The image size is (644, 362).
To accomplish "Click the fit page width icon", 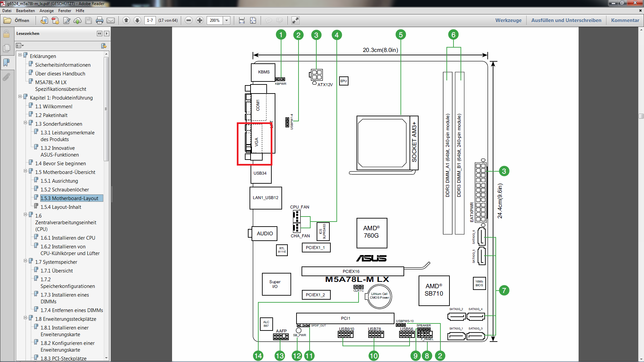I will pyautogui.click(x=241, y=20).
